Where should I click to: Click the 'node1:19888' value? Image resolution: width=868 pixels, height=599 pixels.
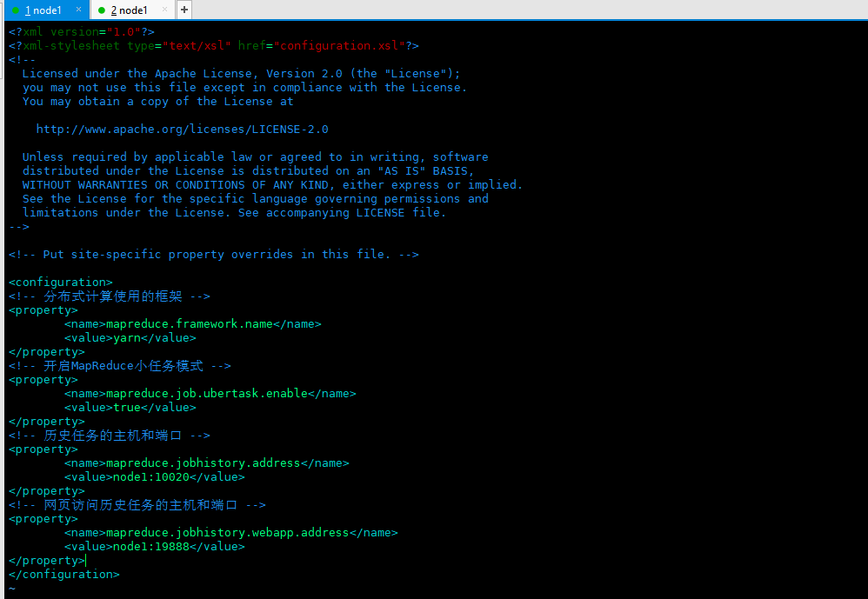(x=151, y=547)
